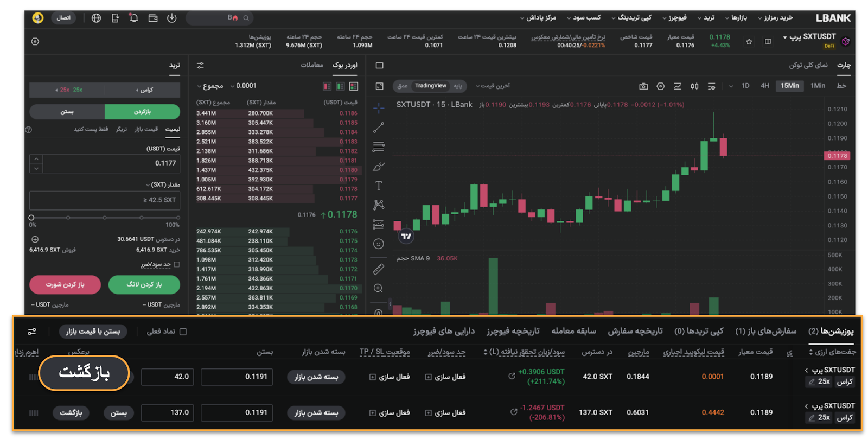868x439 pixels.
Task: Click the download arrow circle icon
Action: point(172,18)
